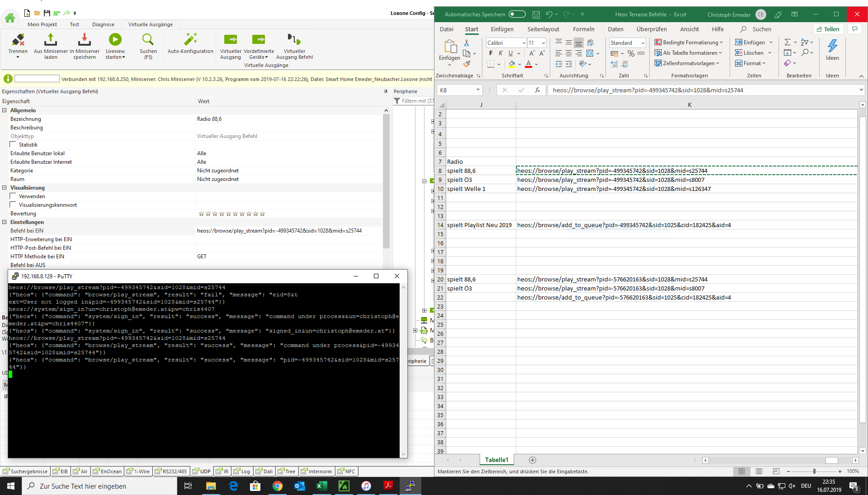This screenshot has width=868, height=495.
Task: Open the Calibri font name dropdown
Action: click(524, 43)
